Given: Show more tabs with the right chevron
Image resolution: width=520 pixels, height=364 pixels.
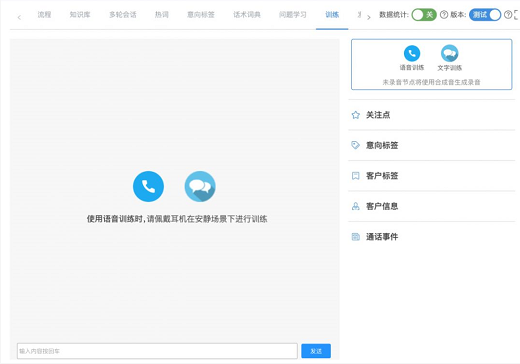Looking at the screenshot, I should (x=368, y=17).
